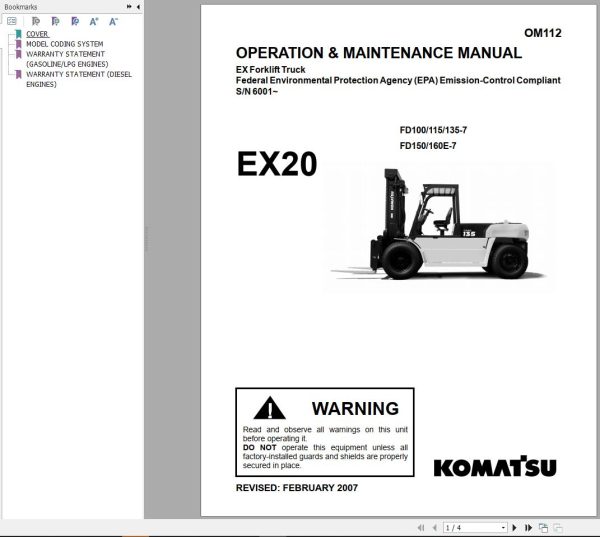Click the OPERATION & MAINTENANCE MANUAL heading
Viewport: 600px width, 537px height.
(x=379, y=53)
